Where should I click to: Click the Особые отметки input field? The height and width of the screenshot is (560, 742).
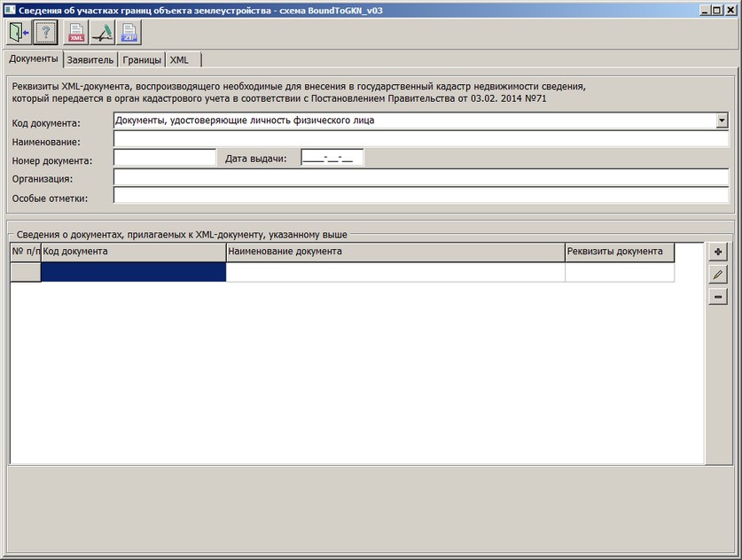click(420, 196)
